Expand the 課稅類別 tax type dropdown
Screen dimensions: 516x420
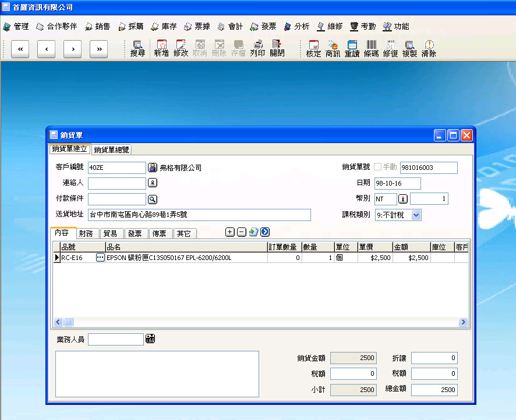click(x=416, y=215)
